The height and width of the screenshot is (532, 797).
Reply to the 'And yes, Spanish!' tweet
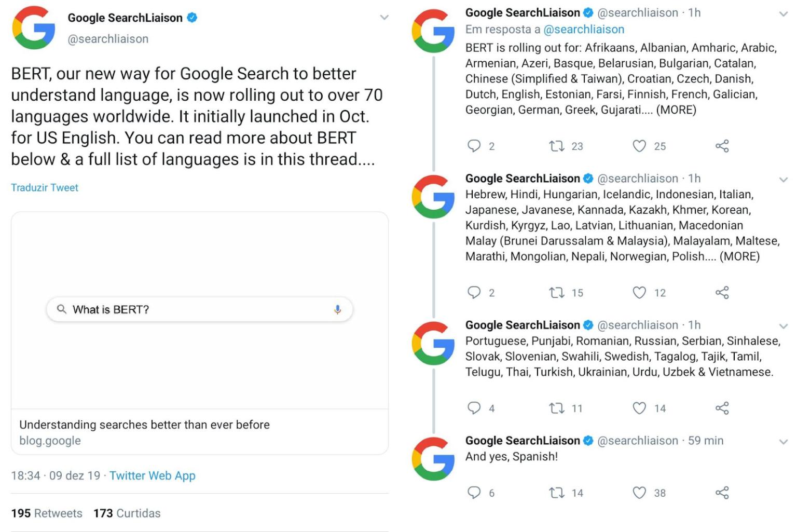coord(474,493)
